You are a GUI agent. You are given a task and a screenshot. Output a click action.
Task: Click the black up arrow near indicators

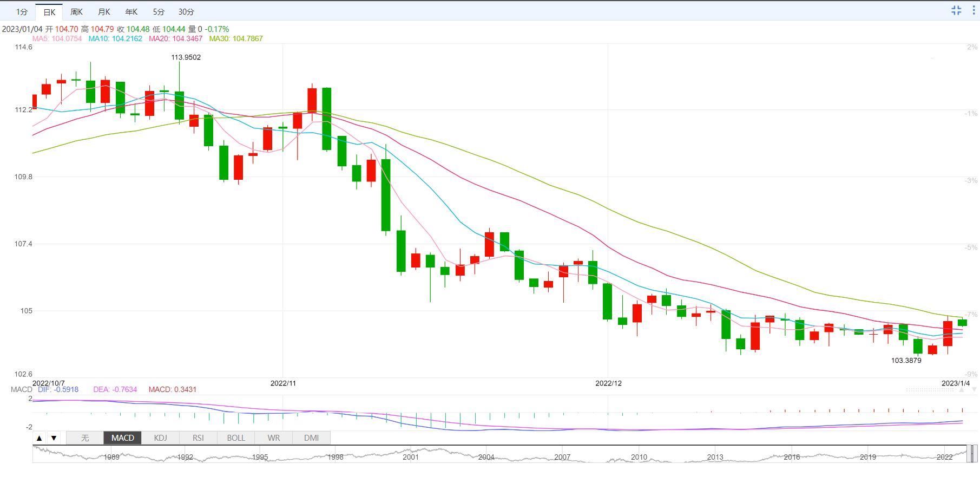click(x=40, y=438)
